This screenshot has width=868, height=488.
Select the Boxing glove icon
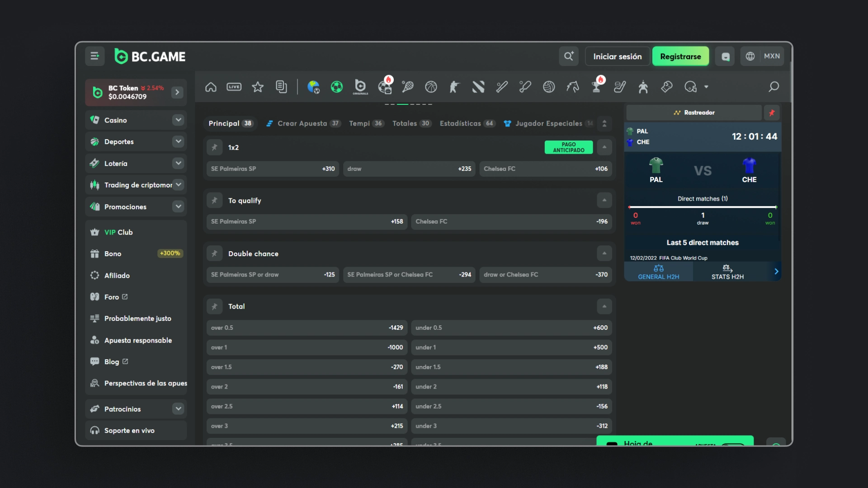(667, 87)
